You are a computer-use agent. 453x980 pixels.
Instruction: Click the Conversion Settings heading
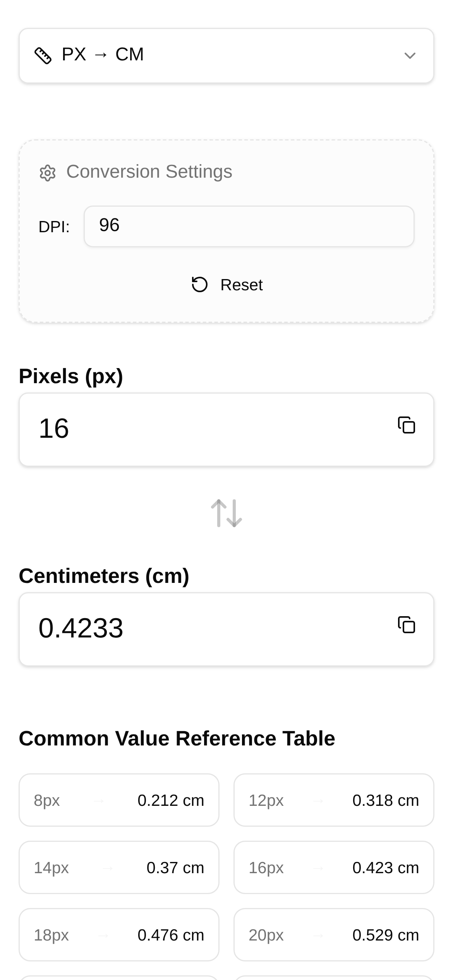(x=149, y=171)
